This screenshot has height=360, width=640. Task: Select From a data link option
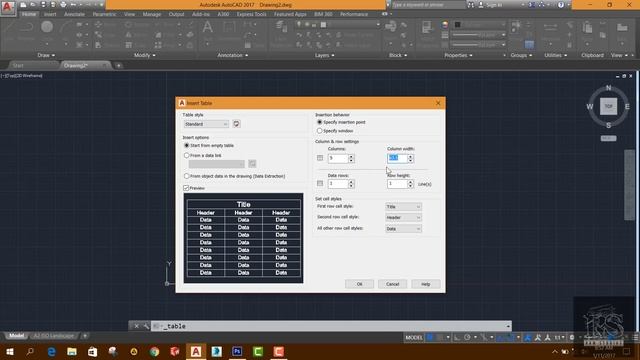187,156
